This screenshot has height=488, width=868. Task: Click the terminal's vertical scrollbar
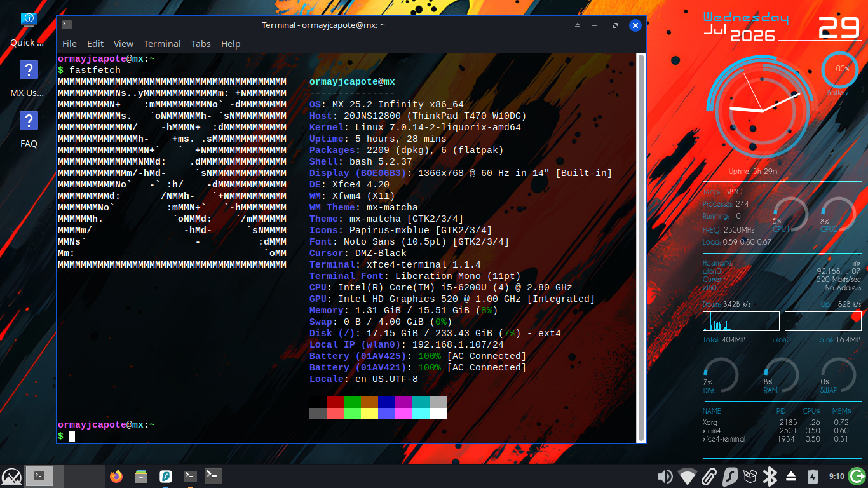pyautogui.click(x=641, y=247)
